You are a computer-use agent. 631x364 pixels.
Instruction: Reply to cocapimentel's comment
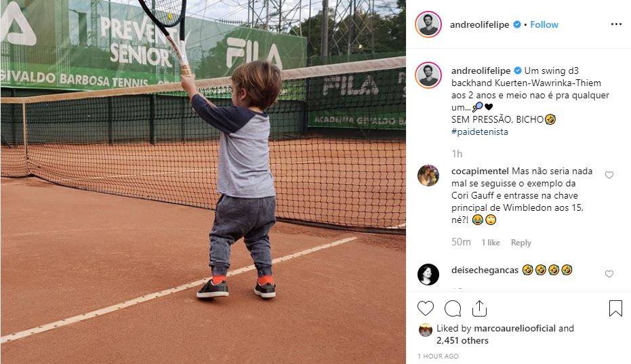point(521,243)
